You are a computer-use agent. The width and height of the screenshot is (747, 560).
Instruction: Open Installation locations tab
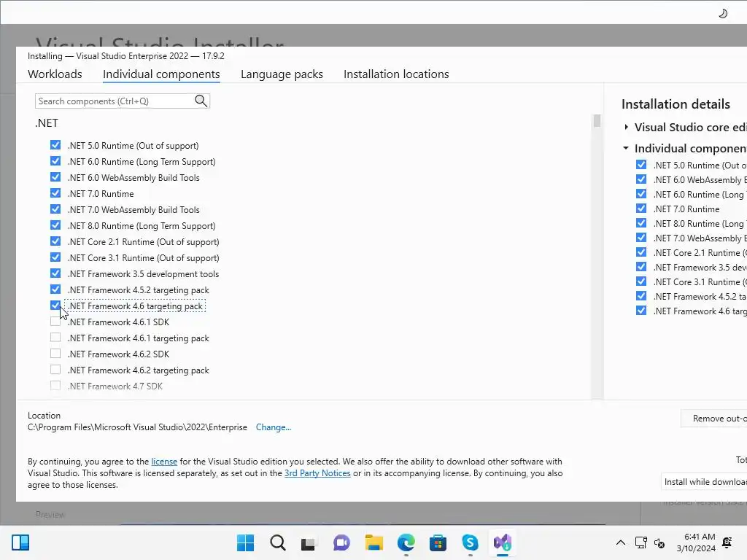[x=396, y=74]
